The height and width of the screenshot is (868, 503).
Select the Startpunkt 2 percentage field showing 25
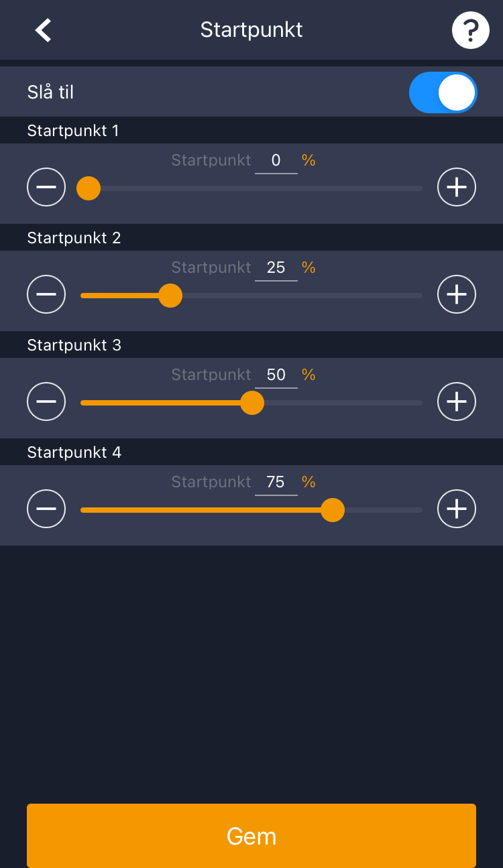tap(276, 268)
